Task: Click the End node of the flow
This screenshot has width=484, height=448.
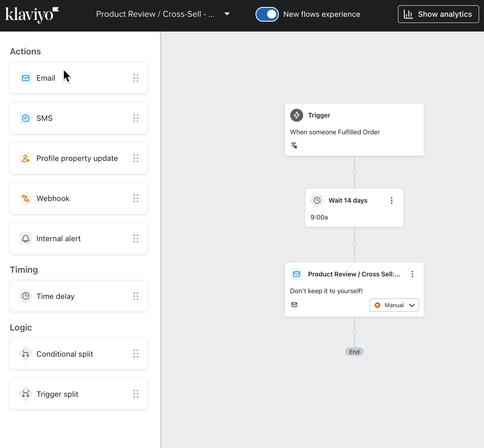Action: (354, 352)
